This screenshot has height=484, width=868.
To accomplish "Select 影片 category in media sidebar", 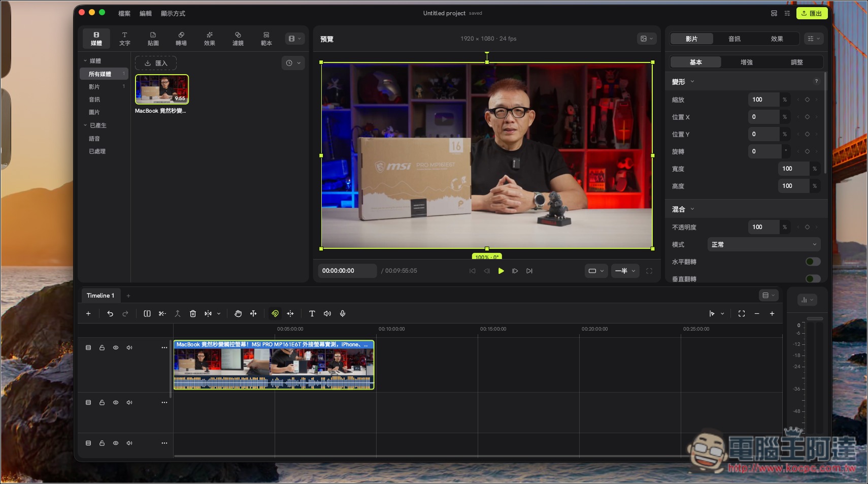I will tap(104, 87).
